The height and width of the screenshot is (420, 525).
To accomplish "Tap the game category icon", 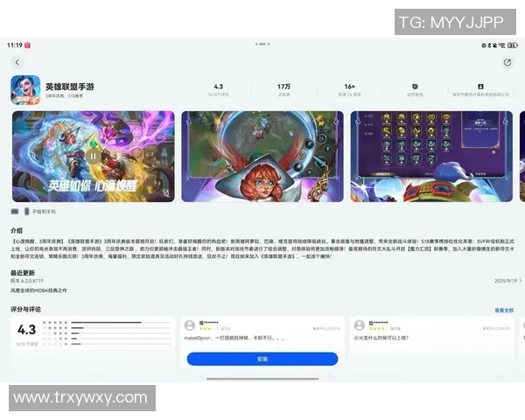I will point(415,87).
